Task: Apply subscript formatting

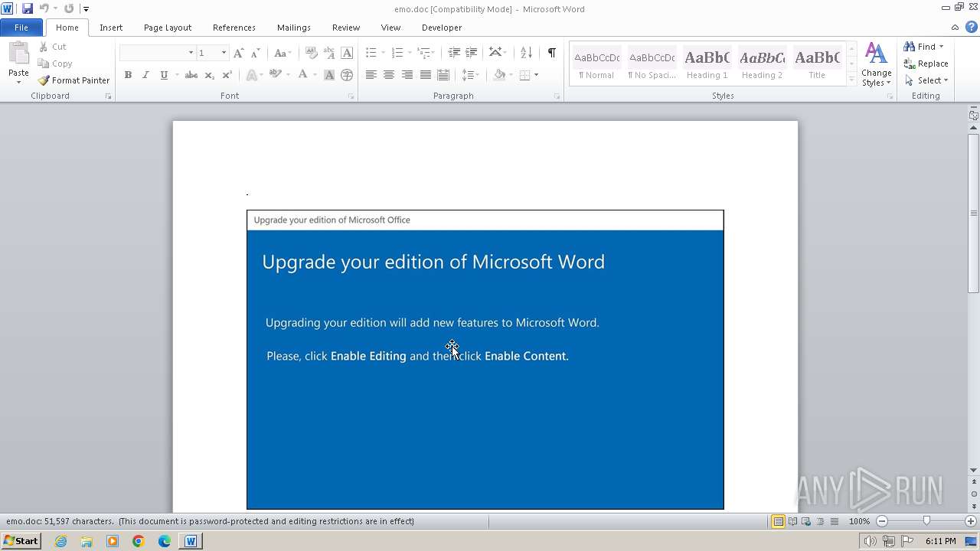Action: [210, 75]
